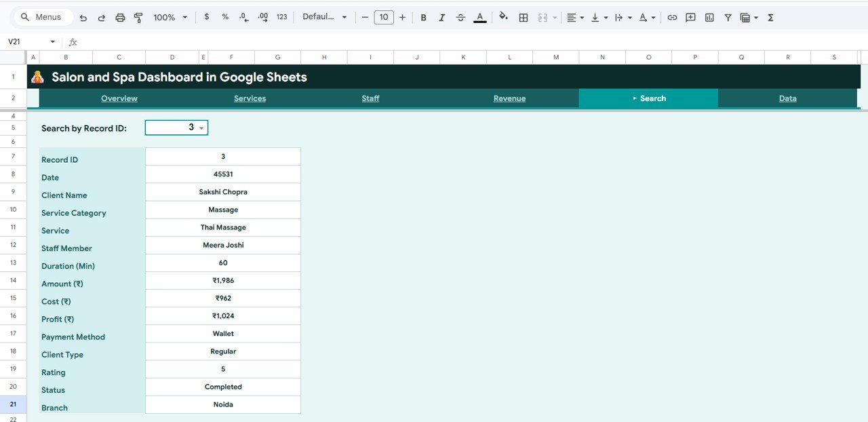Click the Insert link icon
The height and width of the screenshot is (422, 868).
tap(673, 17)
